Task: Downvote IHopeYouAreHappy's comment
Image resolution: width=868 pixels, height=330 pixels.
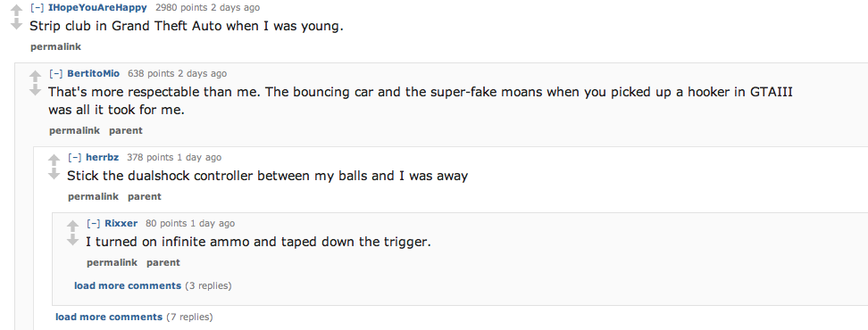Action: coord(17,24)
